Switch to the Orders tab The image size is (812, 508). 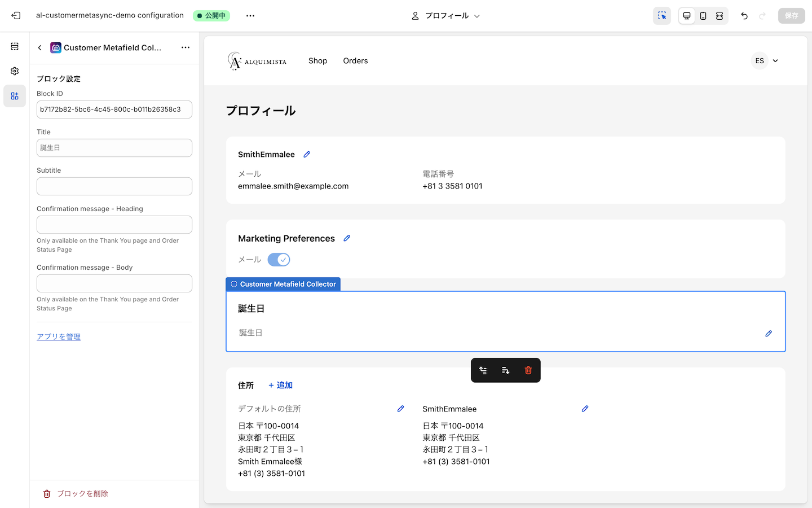pyautogui.click(x=355, y=60)
